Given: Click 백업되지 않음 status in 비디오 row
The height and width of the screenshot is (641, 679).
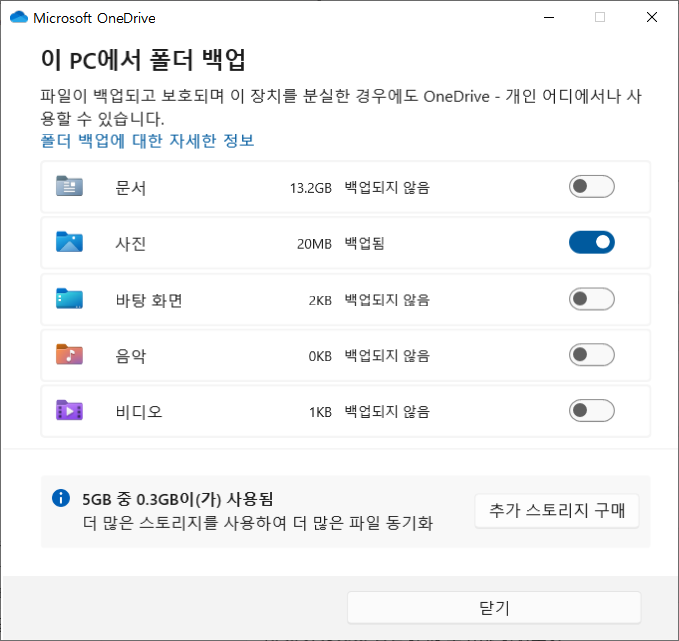Looking at the screenshot, I should point(387,411).
